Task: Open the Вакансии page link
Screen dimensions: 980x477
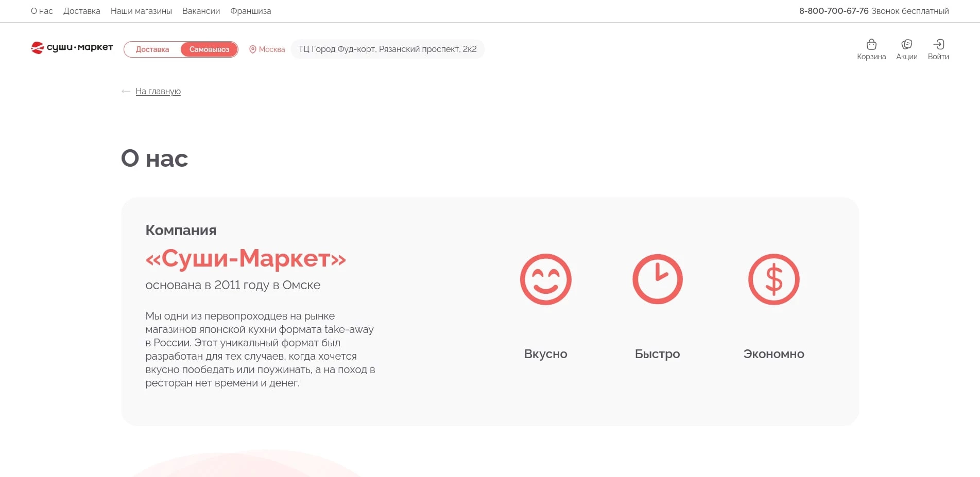Action: [201, 11]
